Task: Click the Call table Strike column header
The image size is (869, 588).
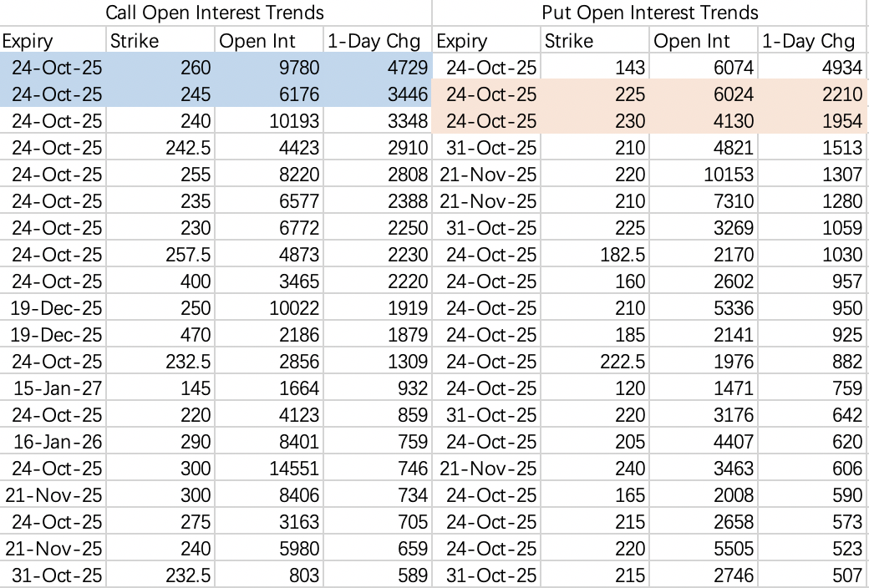Action: tap(160, 40)
